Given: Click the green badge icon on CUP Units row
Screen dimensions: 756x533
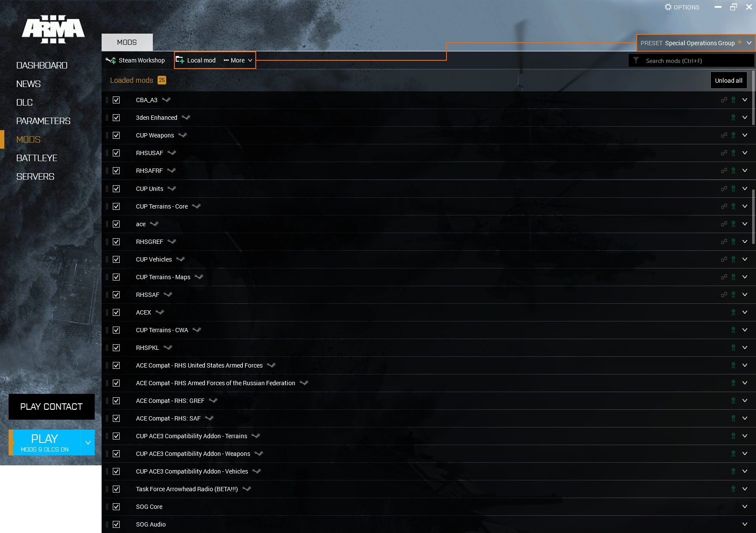Looking at the screenshot, I should (733, 189).
